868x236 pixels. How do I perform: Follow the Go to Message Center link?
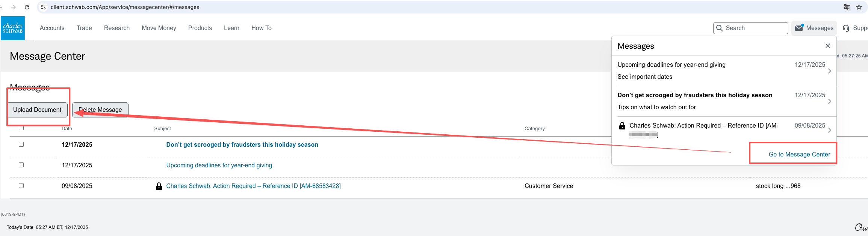(799, 155)
